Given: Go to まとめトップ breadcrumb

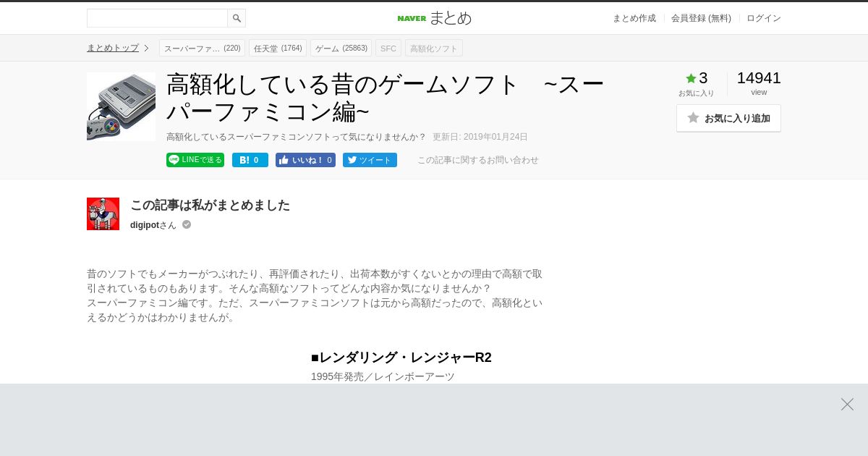Looking at the screenshot, I should tap(113, 48).
